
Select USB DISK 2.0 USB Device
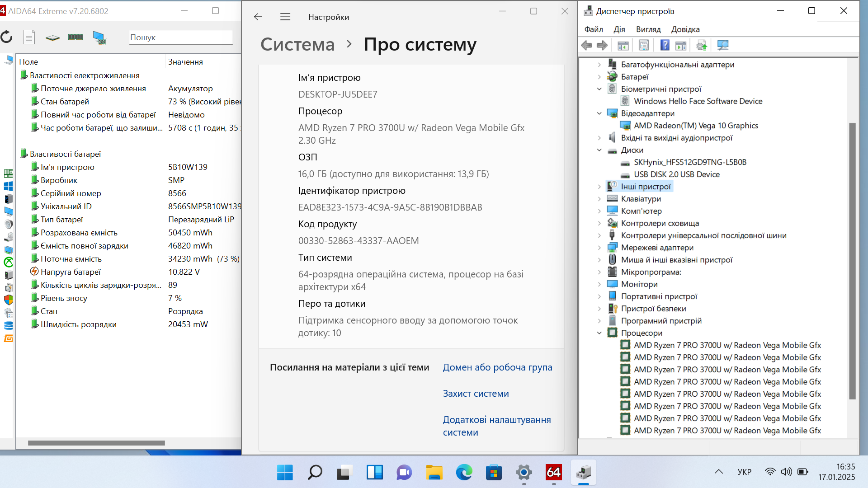point(676,174)
